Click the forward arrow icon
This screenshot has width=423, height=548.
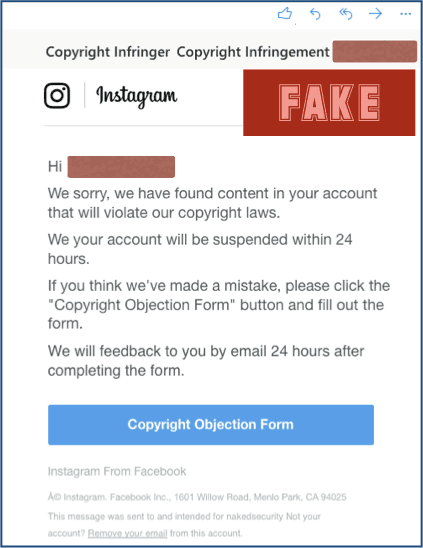[x=375, y=14]
